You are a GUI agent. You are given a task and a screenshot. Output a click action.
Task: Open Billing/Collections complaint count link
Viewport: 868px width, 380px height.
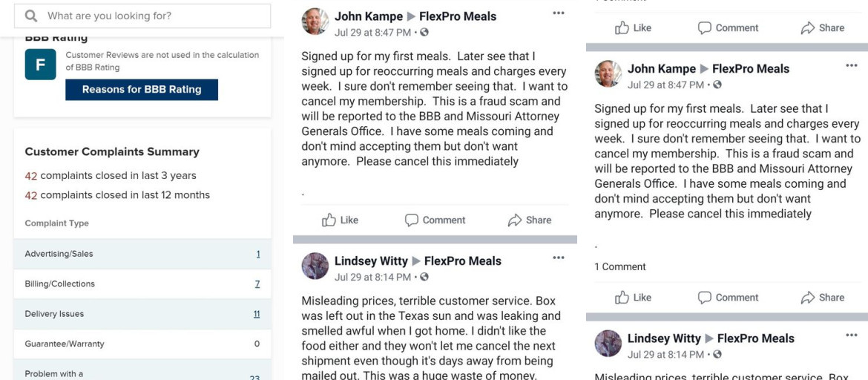coord(257,284)
